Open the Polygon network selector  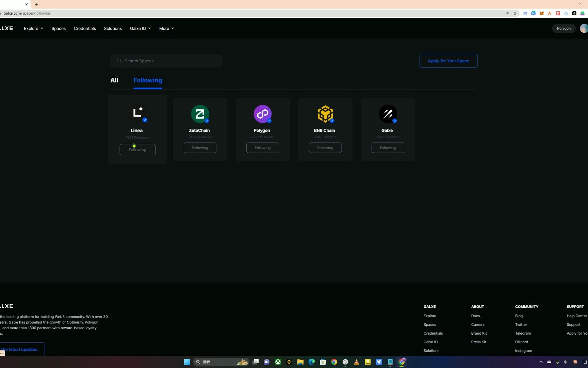[x=564, y=28]
